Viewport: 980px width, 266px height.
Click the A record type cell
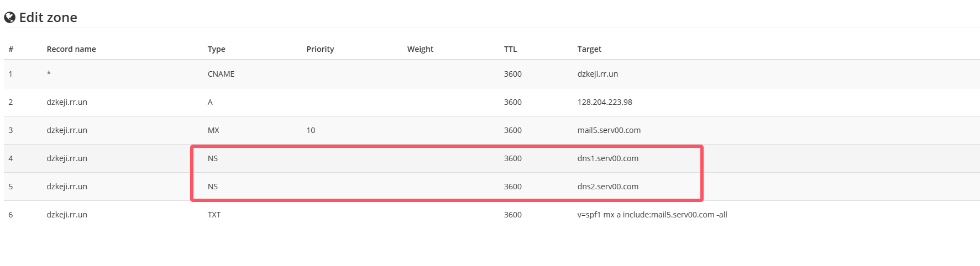[x=210, y=102]
